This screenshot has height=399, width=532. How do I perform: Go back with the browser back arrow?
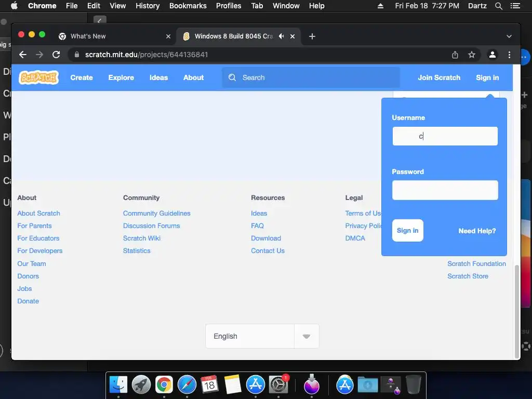(23, 55)
